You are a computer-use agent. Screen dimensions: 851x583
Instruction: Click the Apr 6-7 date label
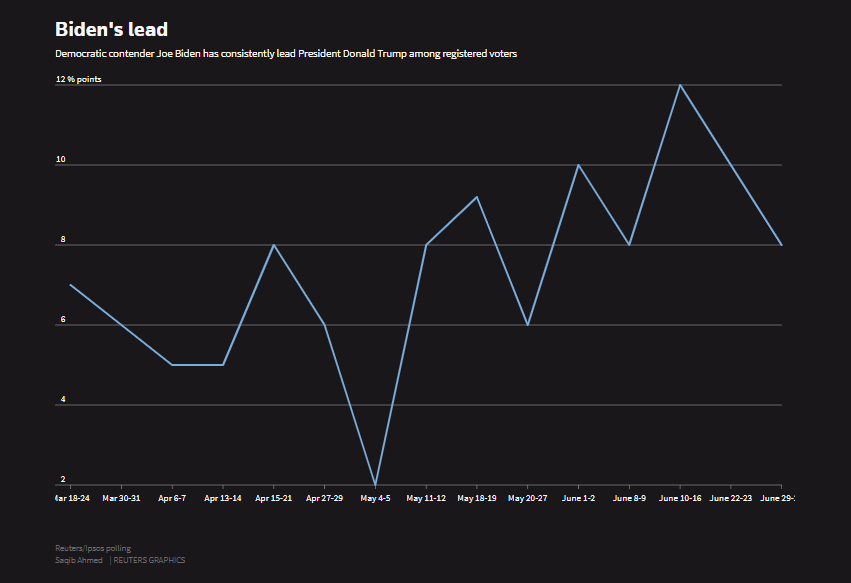pyautogui.click(x=172, y=497)
